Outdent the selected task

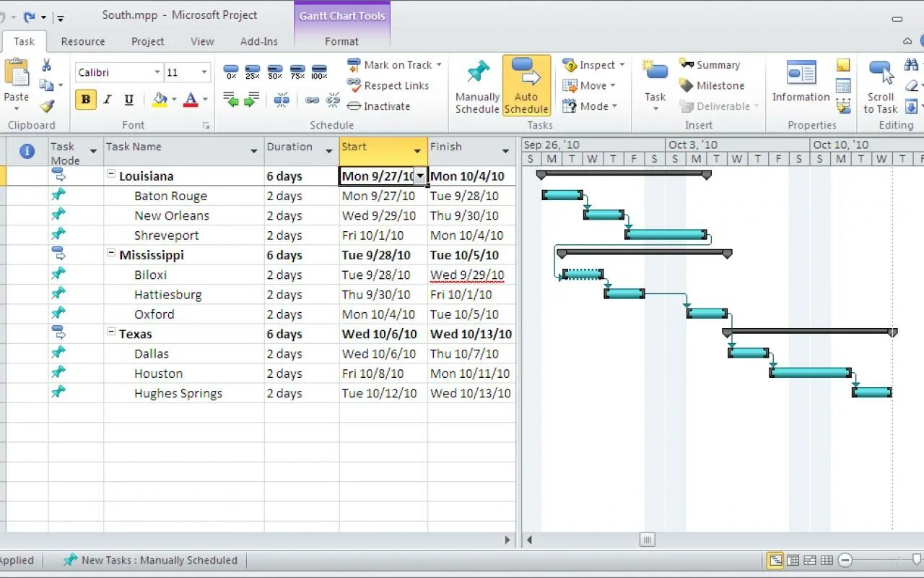[231, 99]
